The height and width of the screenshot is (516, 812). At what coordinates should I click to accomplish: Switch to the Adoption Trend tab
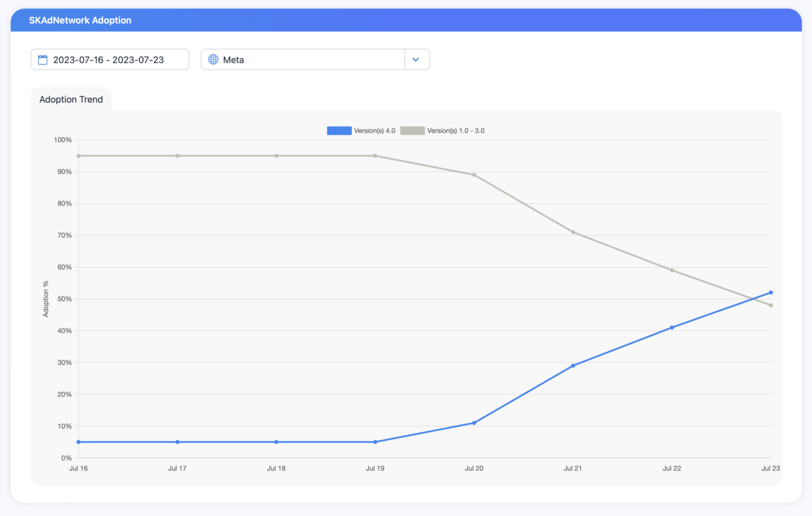pyautogui.click(x=71, y=99)
